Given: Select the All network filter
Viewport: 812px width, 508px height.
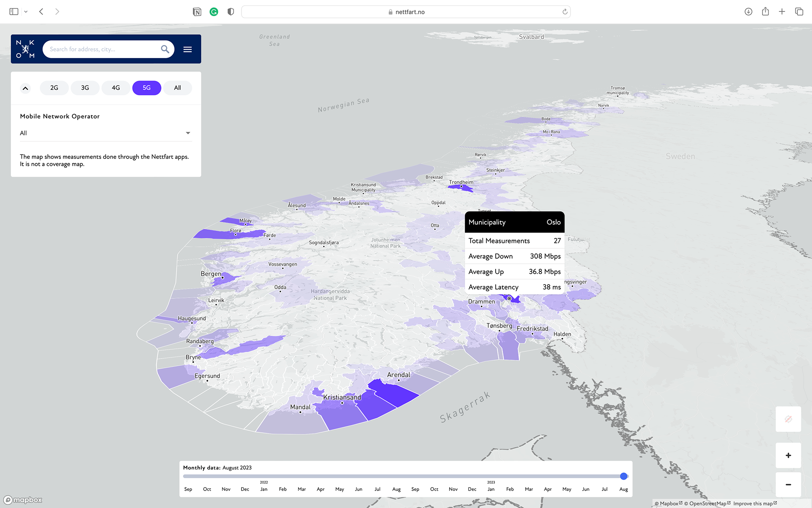Looking at the screenshot, I should (x=178, y=88).
